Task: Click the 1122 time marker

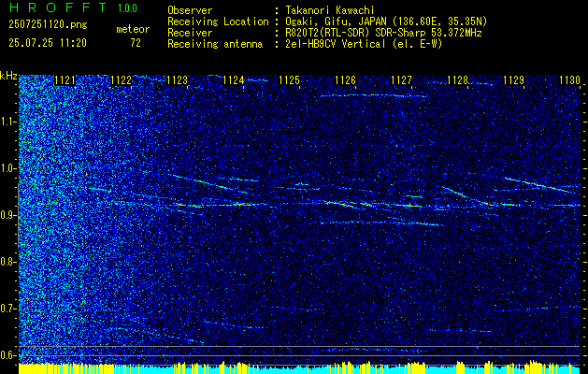Action: [x=122, y=80]
